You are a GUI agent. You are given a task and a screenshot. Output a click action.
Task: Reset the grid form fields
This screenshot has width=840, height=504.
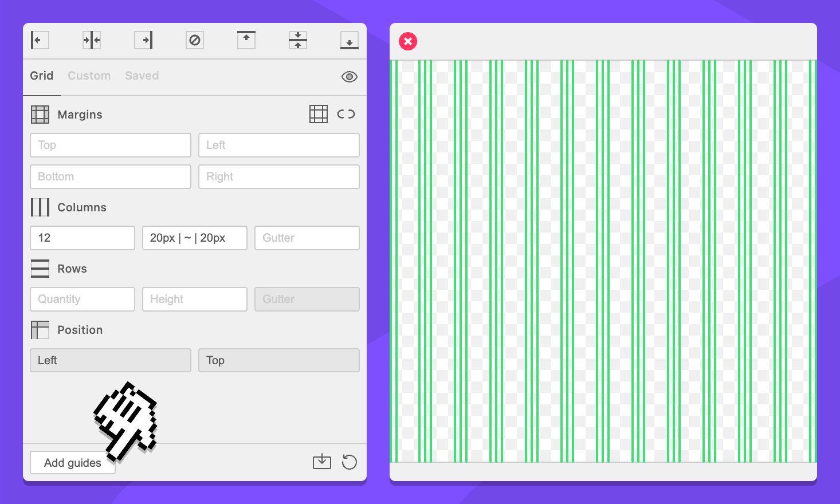[350, 462]
